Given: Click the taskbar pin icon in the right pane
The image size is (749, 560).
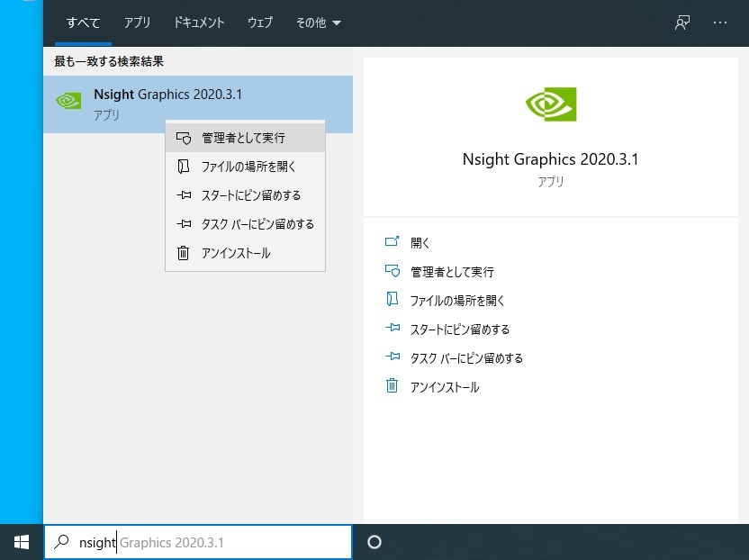Looking at the screenshot, I should pos(393,357).
